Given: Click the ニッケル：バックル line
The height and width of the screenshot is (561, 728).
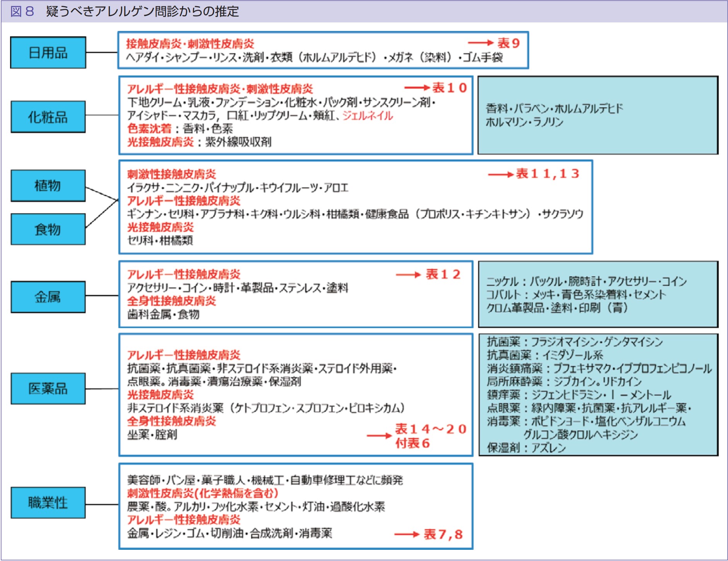Looking at the screenshot, I should click(586, 281).
